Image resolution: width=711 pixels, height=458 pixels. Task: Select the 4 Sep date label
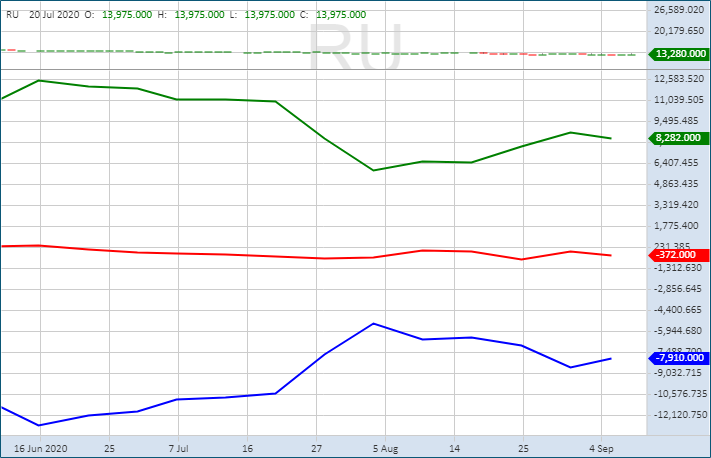pos(601,448)
